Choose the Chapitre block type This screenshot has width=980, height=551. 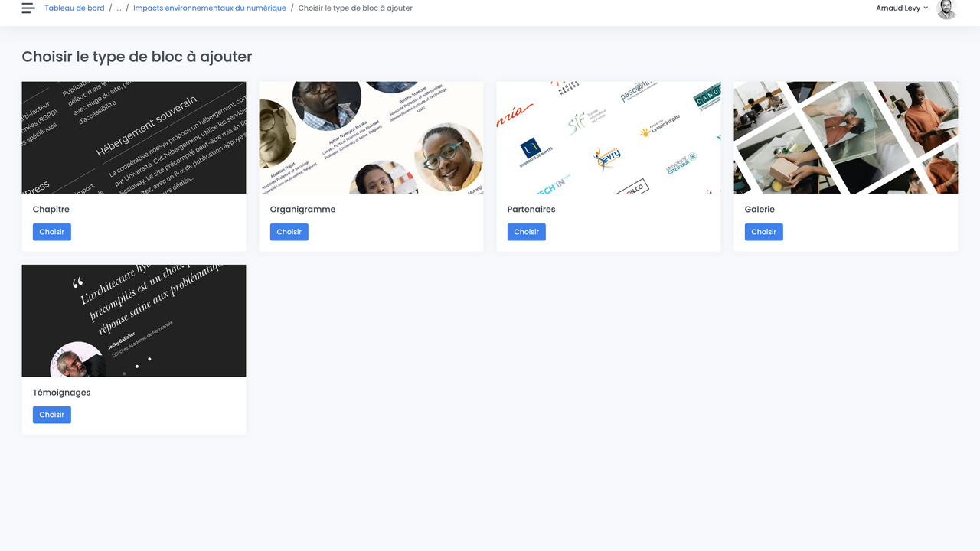(52, 232)
